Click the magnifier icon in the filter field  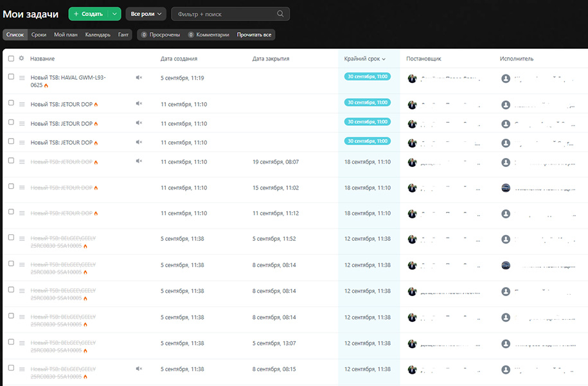(x=280, y=13)
